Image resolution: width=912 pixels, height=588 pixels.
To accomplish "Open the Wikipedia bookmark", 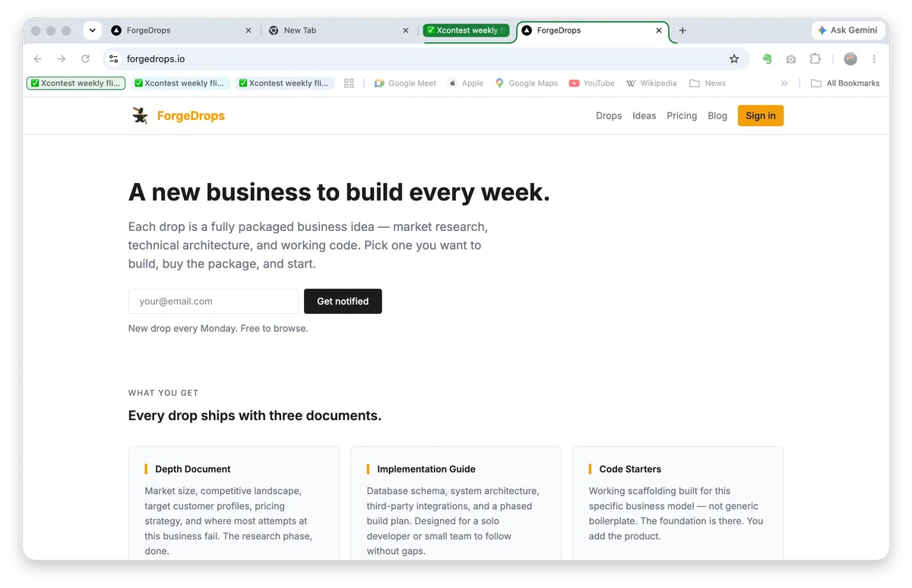I will pos(651,84).
